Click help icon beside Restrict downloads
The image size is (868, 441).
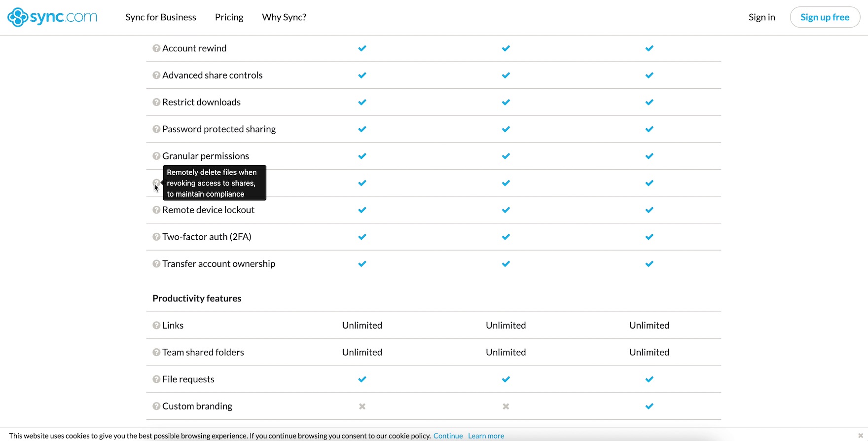point(156,102)
